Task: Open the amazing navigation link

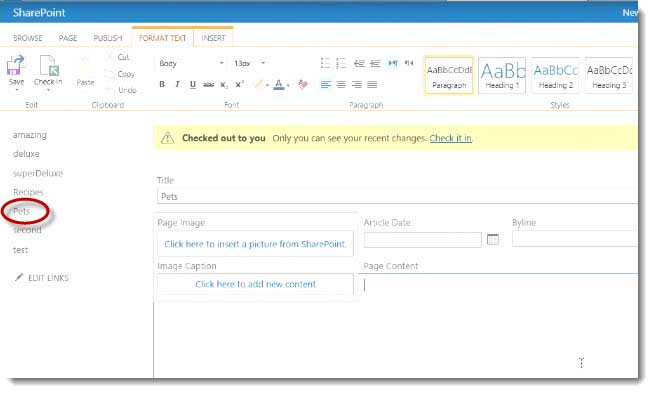Action: 30,135
